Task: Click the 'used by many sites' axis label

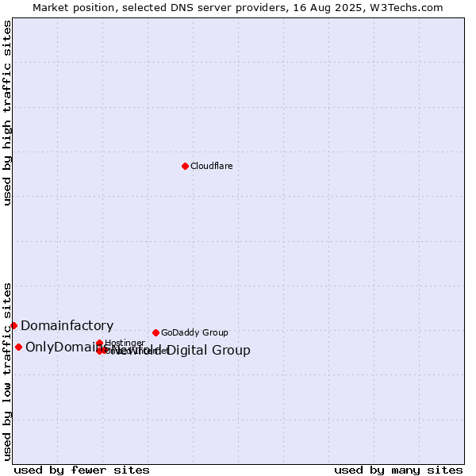Action: pyautogui.click(x=398, y=470)
